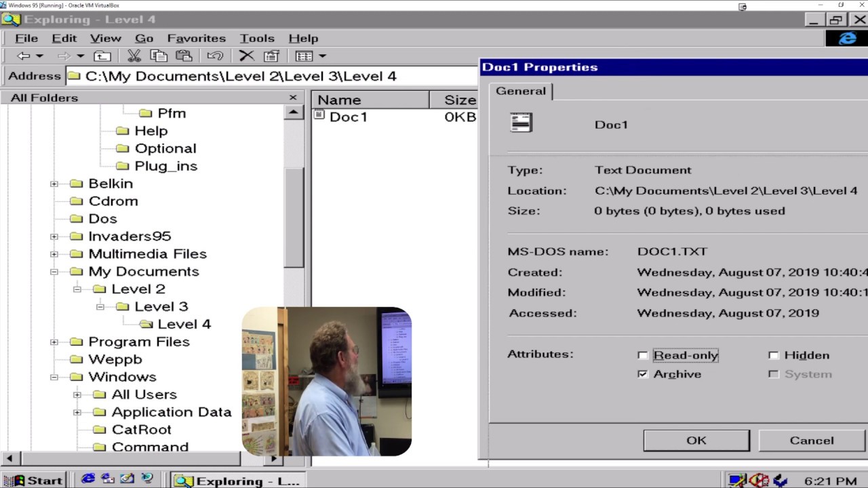
Task: Open the Help menu
Action: point(303,38)
